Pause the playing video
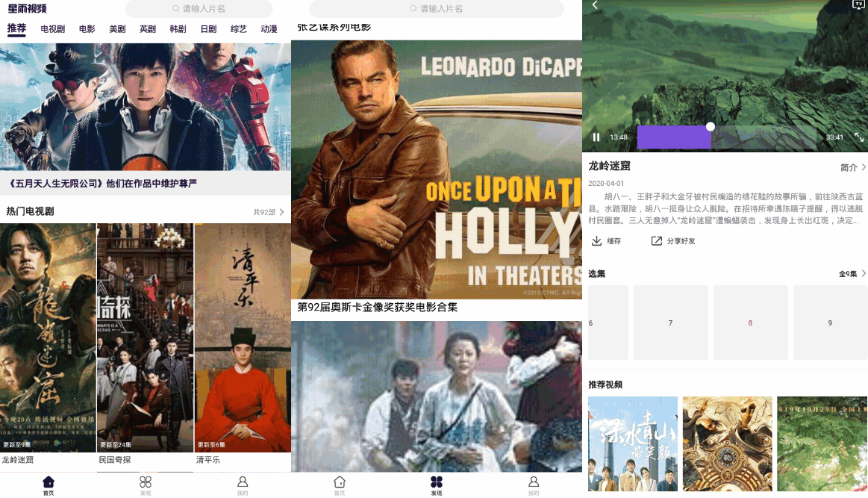 coord(596,137)
